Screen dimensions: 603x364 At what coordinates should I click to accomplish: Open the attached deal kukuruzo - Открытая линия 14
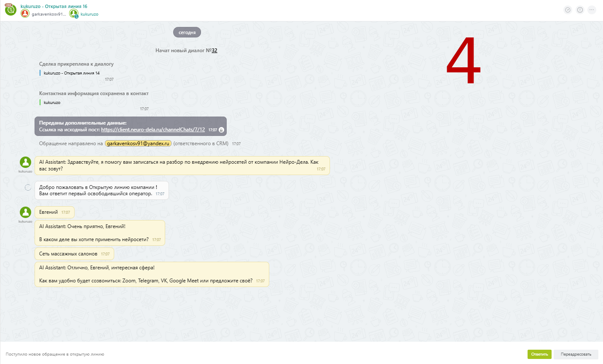72,73
